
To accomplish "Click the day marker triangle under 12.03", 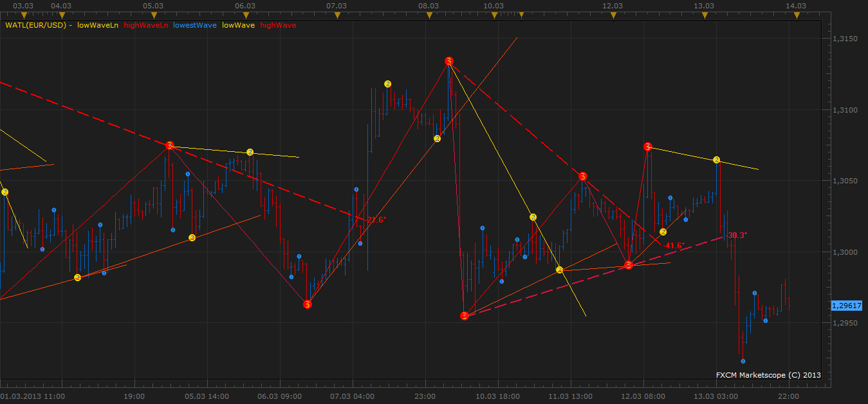I will point(613,15).
